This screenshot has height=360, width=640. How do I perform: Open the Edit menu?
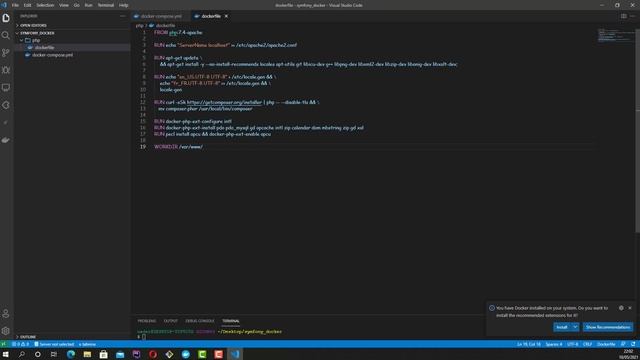pos(27,5)
